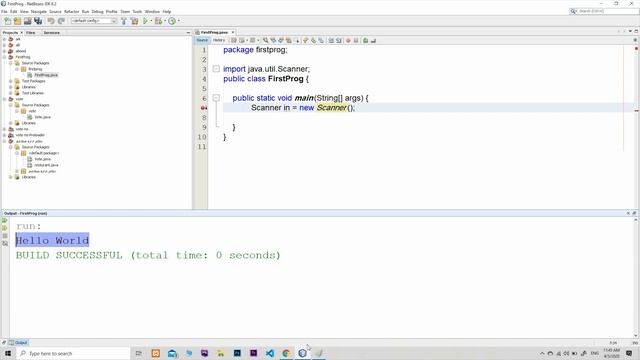This screenshot has width=640, height=360.
Task: Select FirstProg.java in project tree
Action: (46, 75)
